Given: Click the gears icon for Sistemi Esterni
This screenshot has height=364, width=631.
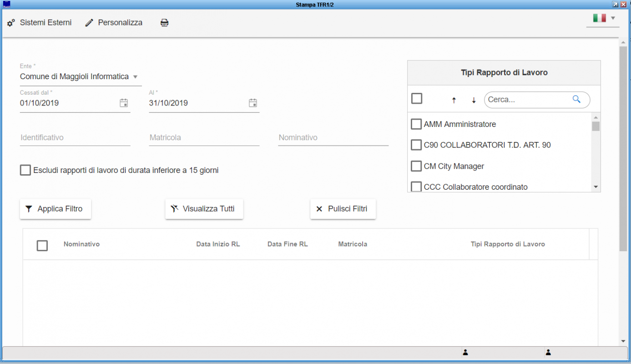Looking at the screenshot, I should click(x=11, y=23).
